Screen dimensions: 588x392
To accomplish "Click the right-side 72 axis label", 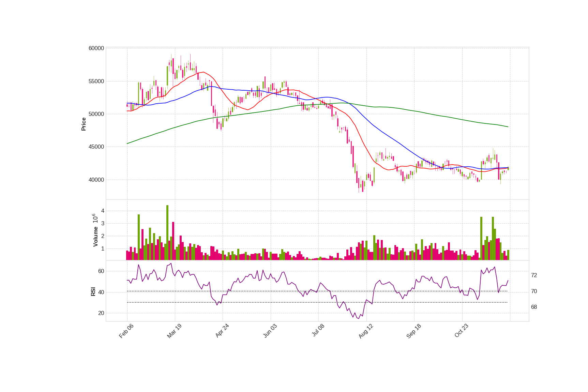I will (534, 275).
